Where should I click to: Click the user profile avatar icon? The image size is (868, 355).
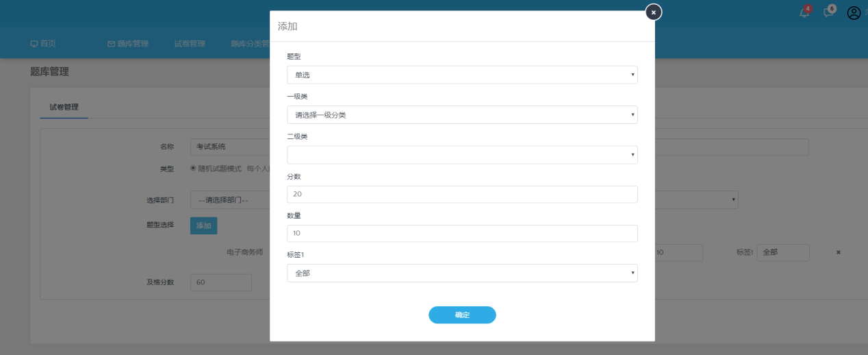tap(854, 13)
